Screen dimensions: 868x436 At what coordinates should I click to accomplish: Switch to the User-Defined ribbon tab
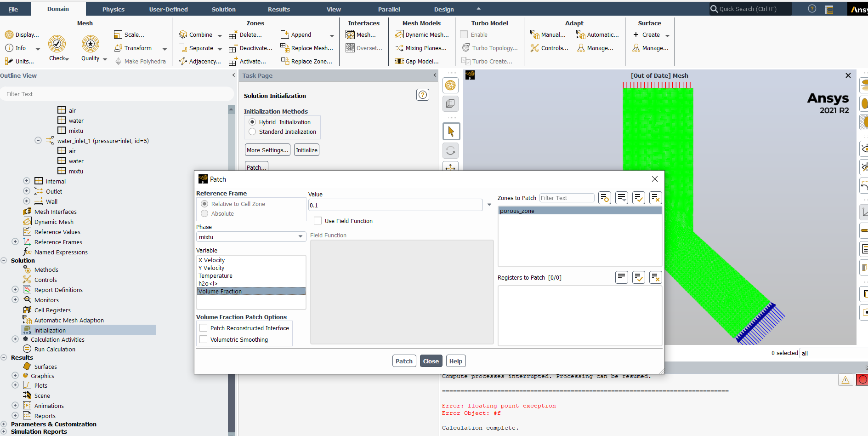click(x=168, y=9)
